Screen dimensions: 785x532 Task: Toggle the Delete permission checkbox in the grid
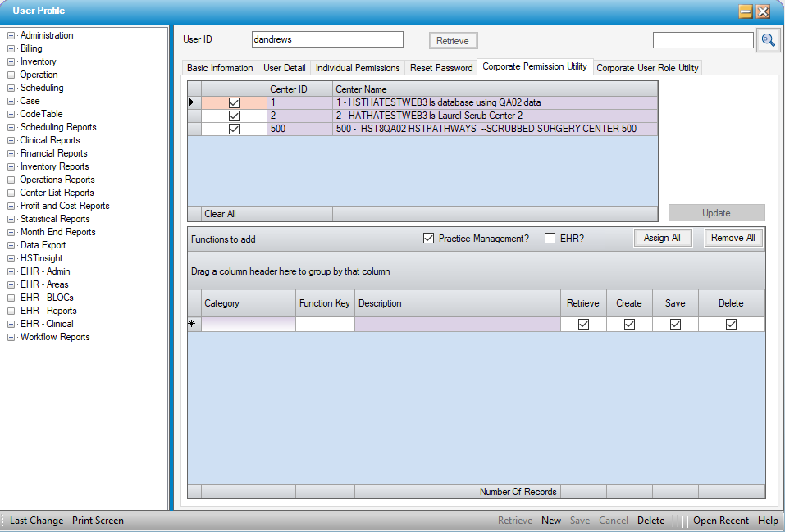point(731,325)
